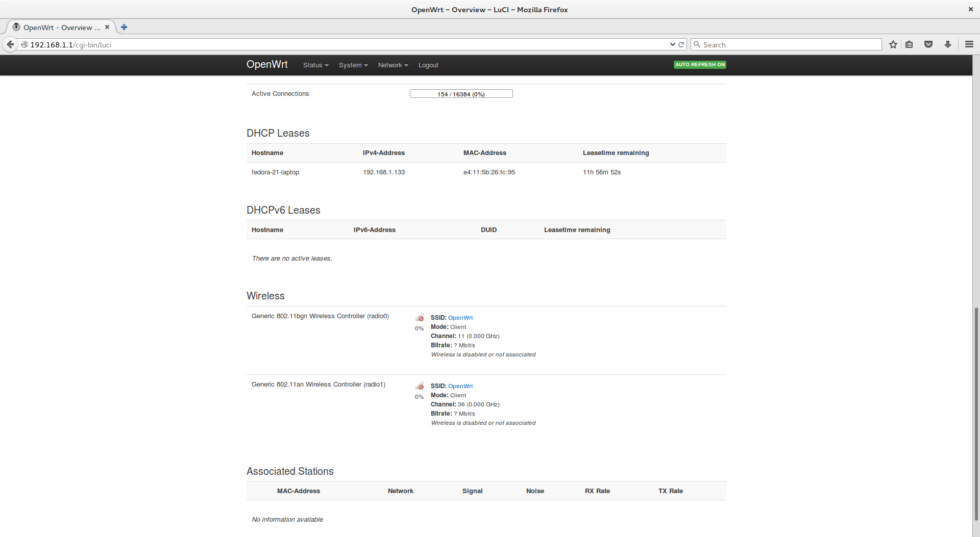Toggle the Auto Refresh On badge
This screenshot has height=537, width=980.
pyautogui.click(x=700, y=65)
